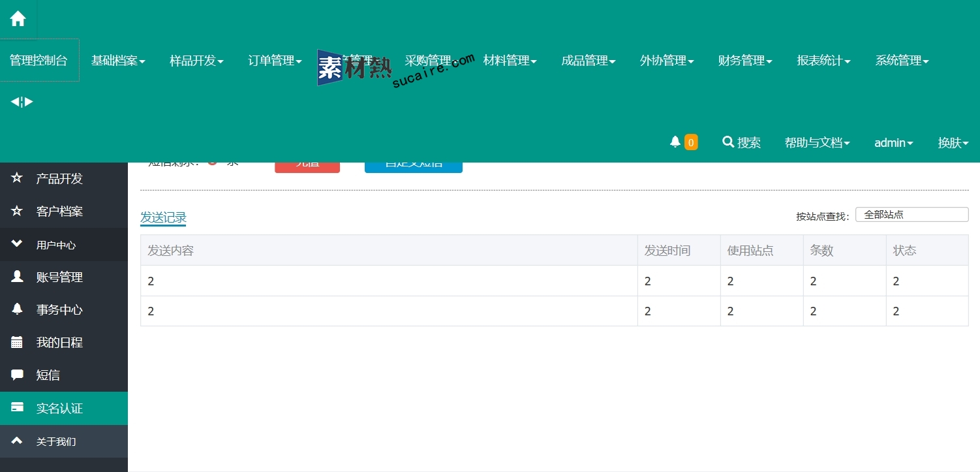The height and width of the screenshot is (472, 980).
Task: Open the 基础档案 dropdown menu
Action: coord(118,61)
